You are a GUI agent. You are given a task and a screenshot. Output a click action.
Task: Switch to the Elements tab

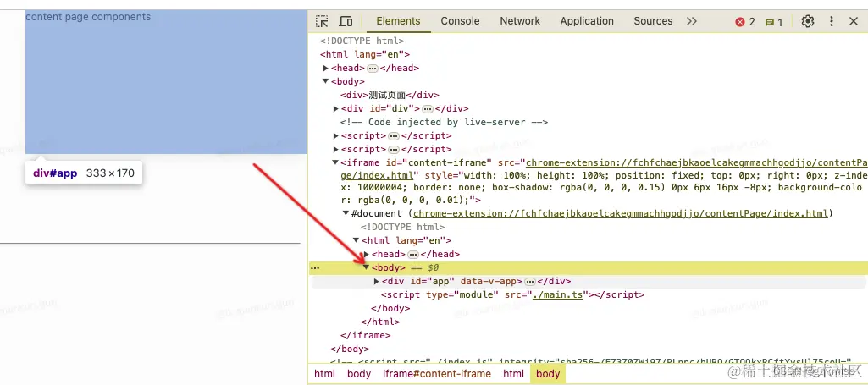pyautogui.click(x=398, y=21)
